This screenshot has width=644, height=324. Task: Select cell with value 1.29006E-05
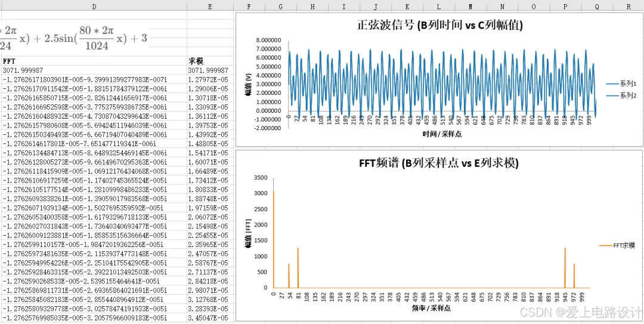click(210, 88)
